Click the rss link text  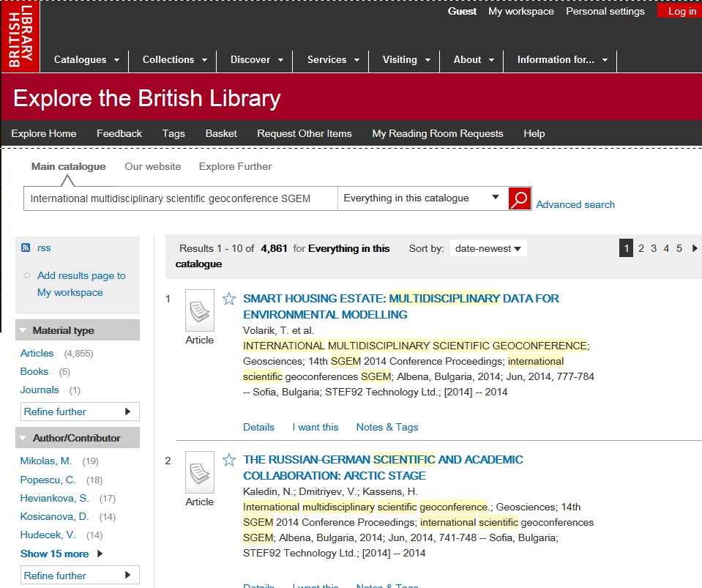(44, 248)
